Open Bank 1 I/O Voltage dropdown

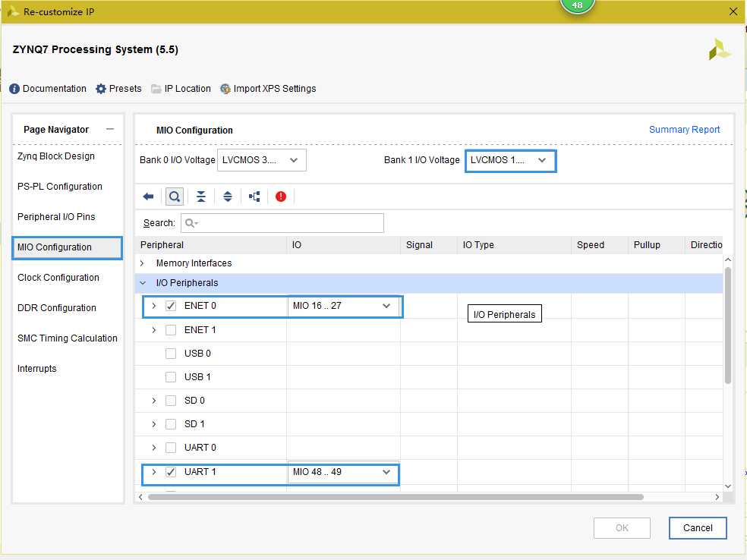click(x=511, y=160)
